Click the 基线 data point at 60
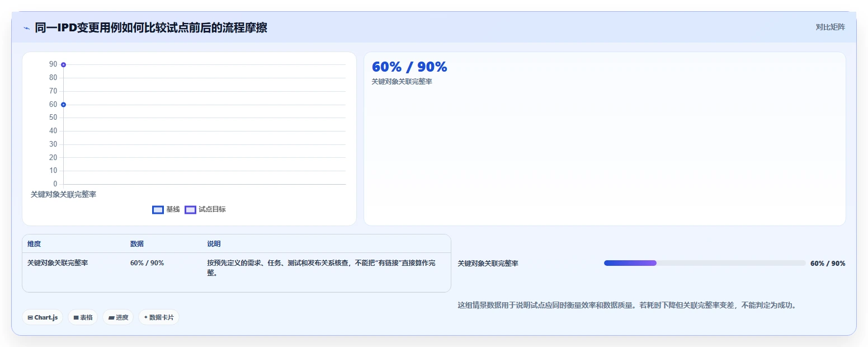 pos(64,105)
